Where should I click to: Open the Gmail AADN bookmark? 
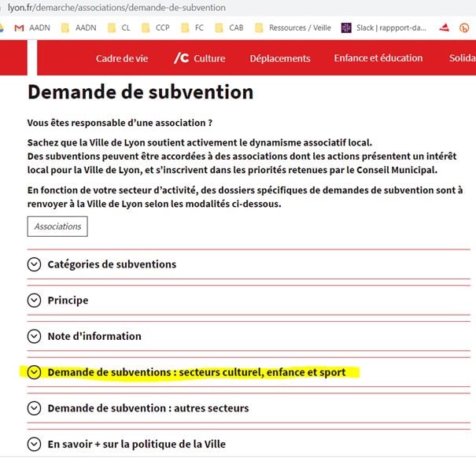pyautogui.click(x=32, y=28)
